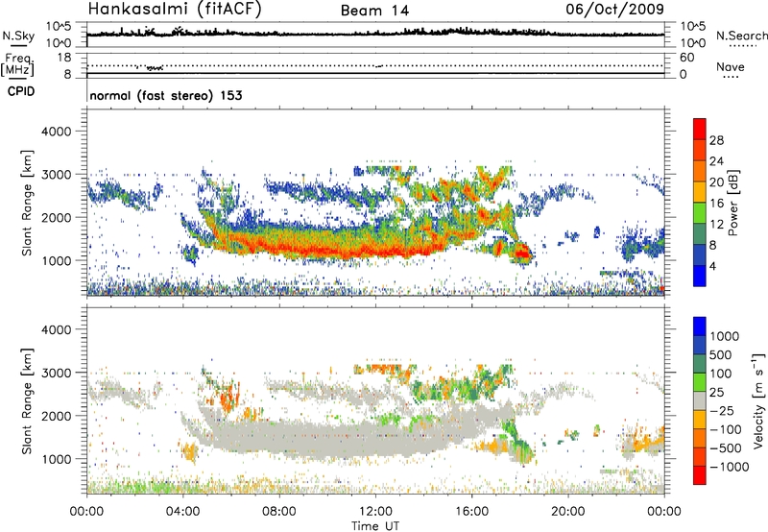This screenshot has width=768, height=532.
Task: Pick the Velocity segment between 100 and 500
Action: pyautogui.click(x=700, y=364)
